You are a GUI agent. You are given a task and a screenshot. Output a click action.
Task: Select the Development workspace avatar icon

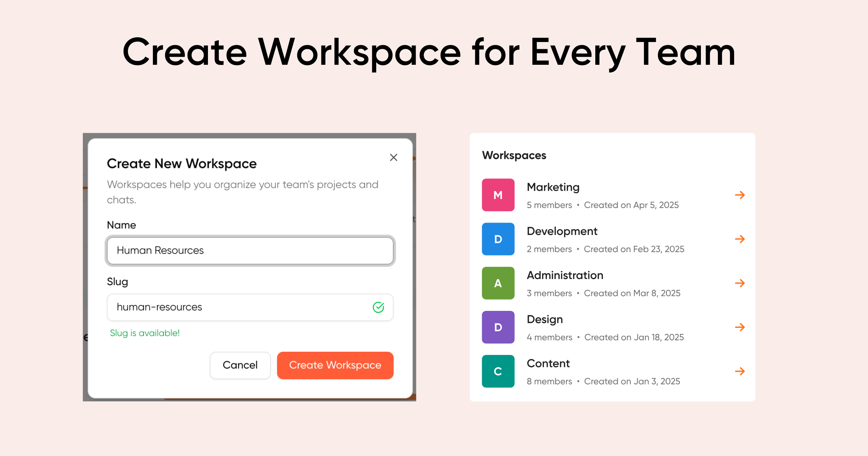498,239
